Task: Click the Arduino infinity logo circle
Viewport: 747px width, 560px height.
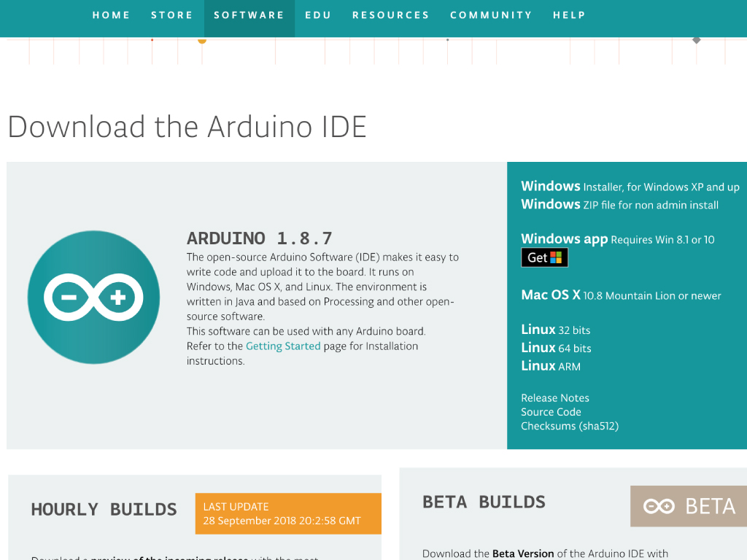Action: [x=94, y=297]
